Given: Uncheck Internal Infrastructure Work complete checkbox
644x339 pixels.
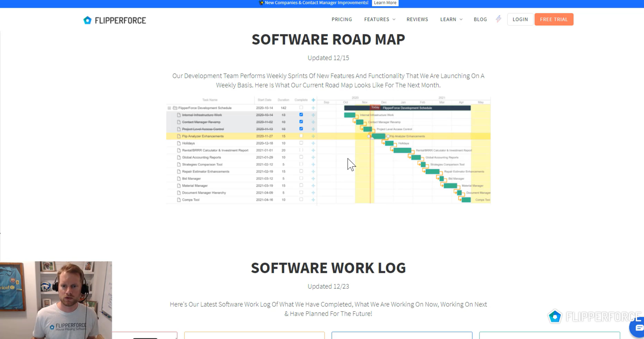Looking at the screenshot, I should (301, 115).
